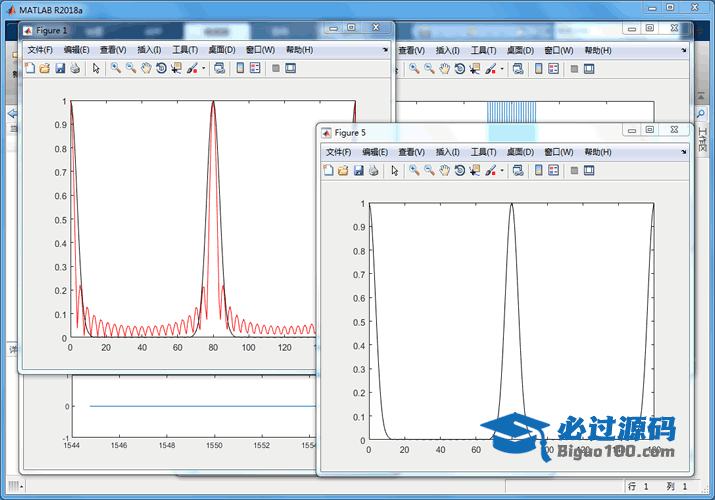Screen dimensions: 715x500
Task: Click New Figure icon in Figure 5 toolbar
Action: [328, 170]
